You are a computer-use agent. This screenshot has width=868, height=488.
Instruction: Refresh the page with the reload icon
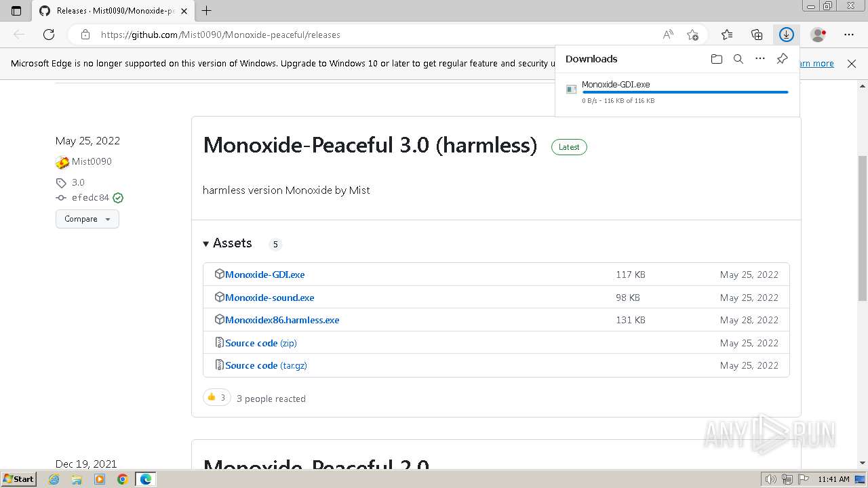click(49, 35)
